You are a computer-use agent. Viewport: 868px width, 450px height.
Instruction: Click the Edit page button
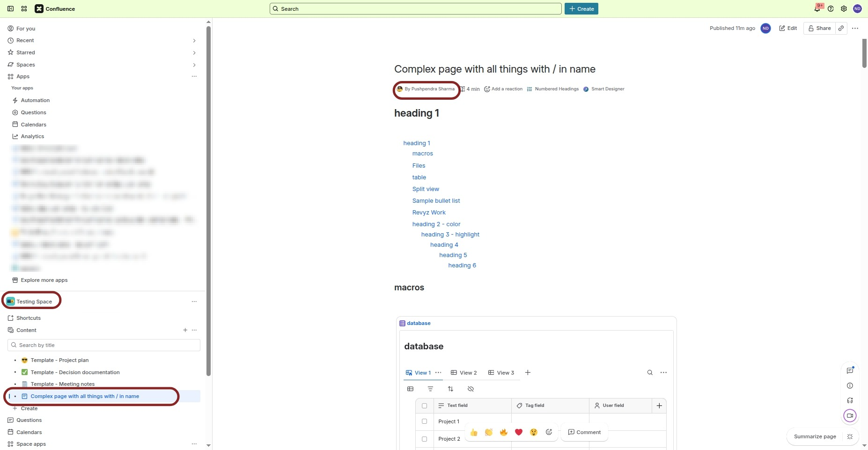coord(788,28)
